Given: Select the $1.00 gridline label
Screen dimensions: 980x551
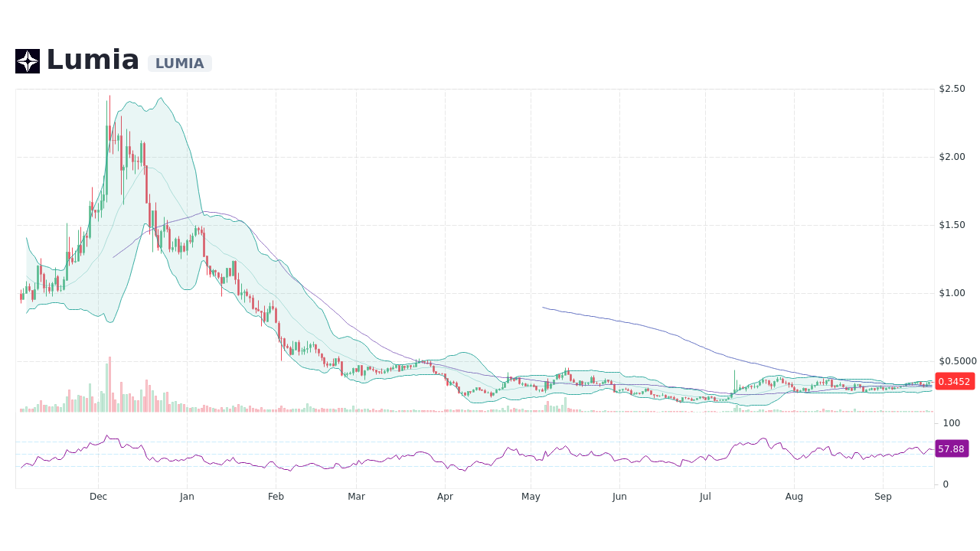Looking at the screenshot, I should click(950, 293).
